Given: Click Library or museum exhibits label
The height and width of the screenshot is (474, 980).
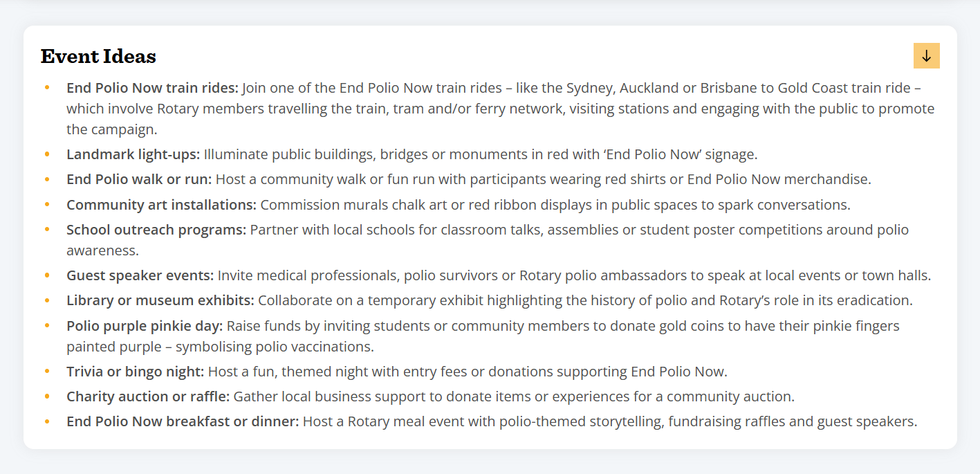Looking at the screenshot, I should (x=160, y=300).
